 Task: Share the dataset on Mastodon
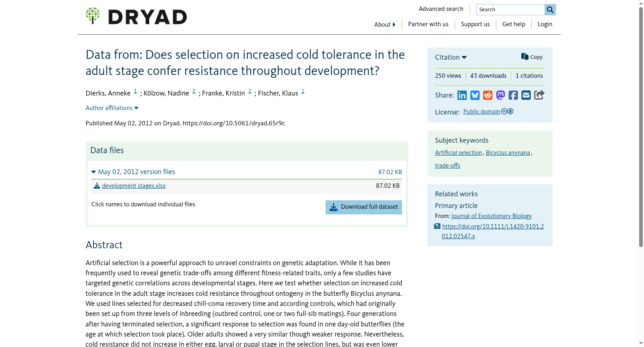pyautogui.click(x=500, y=95)
